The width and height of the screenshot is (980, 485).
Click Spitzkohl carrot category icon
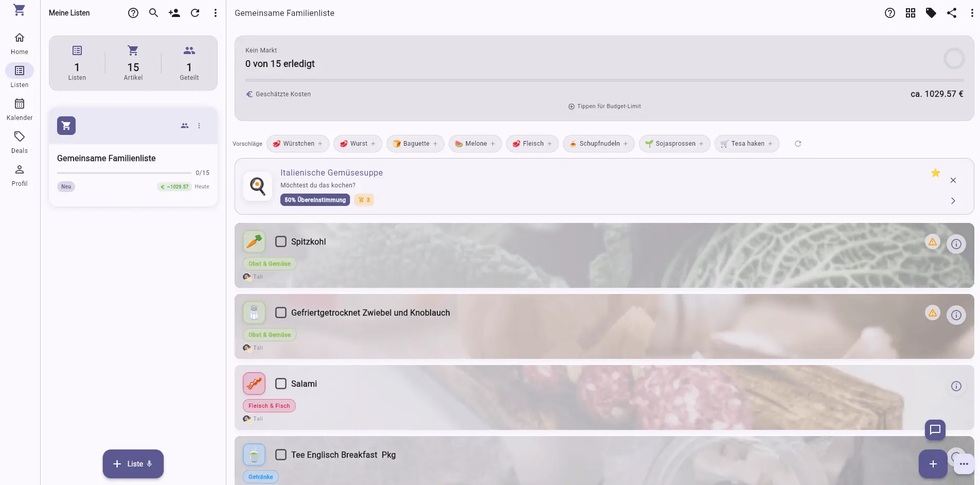coord(254,241)
